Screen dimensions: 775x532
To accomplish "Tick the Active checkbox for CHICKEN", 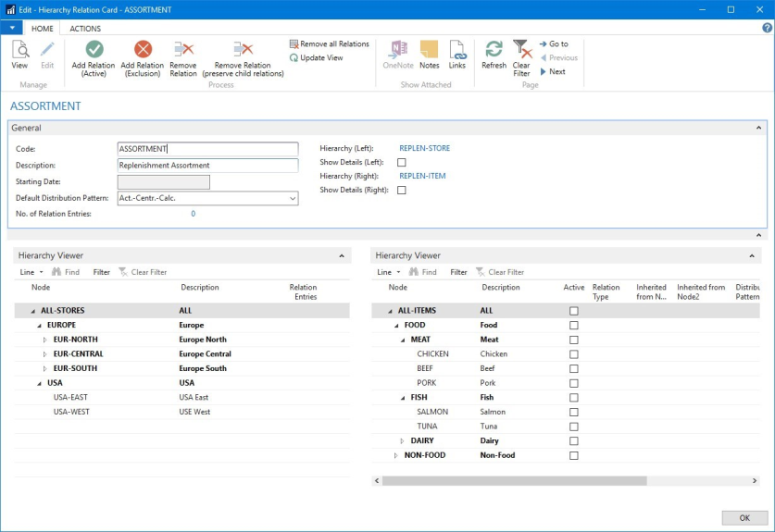I will 574,354.
